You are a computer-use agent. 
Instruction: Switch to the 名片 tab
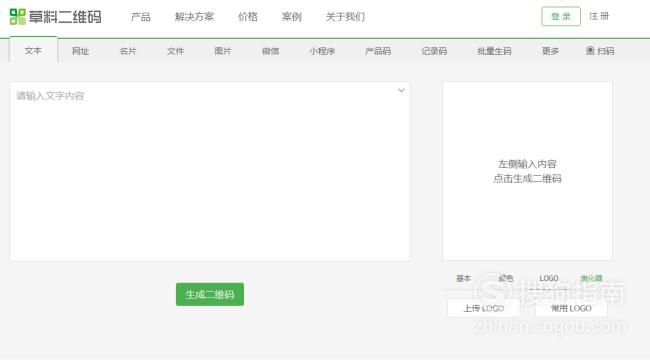[x=128, y=51]
